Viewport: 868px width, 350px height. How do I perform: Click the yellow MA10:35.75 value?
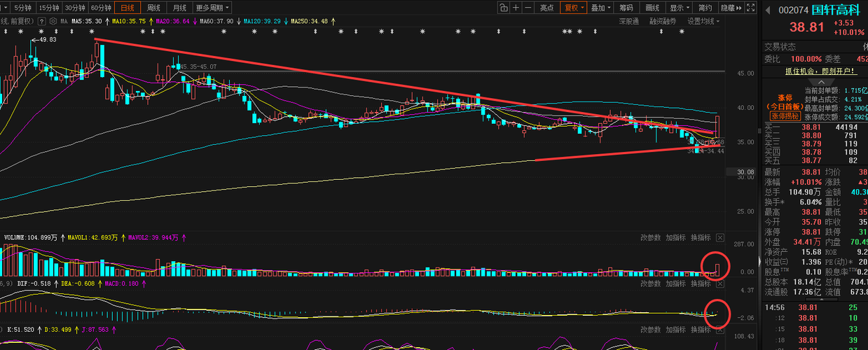[128, 22]
